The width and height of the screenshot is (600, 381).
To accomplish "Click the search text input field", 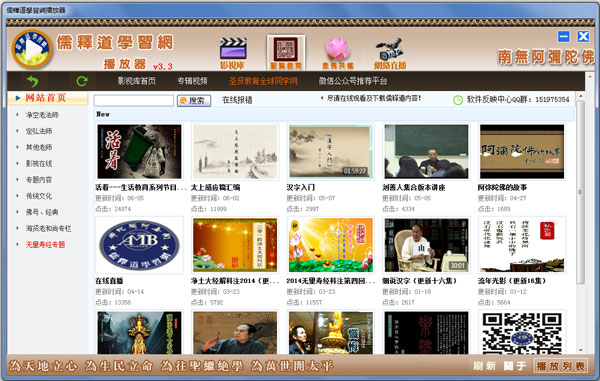I will [134, 101].
